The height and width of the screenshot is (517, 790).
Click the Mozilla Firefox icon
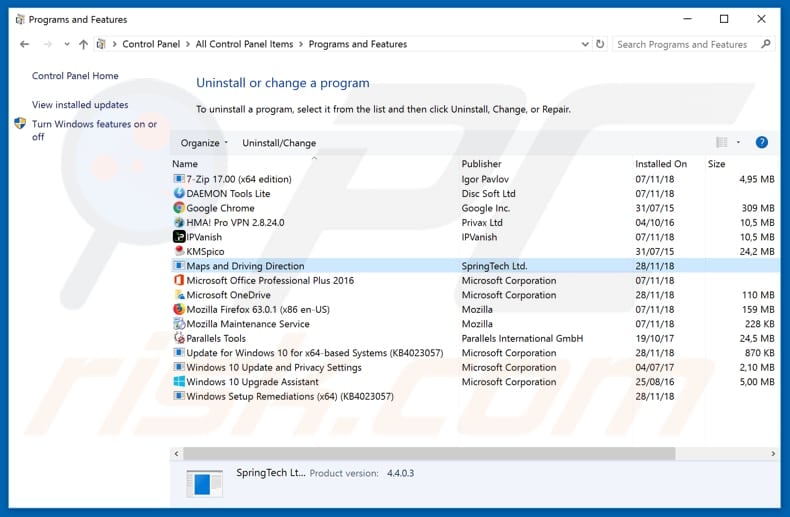(179, 309)
